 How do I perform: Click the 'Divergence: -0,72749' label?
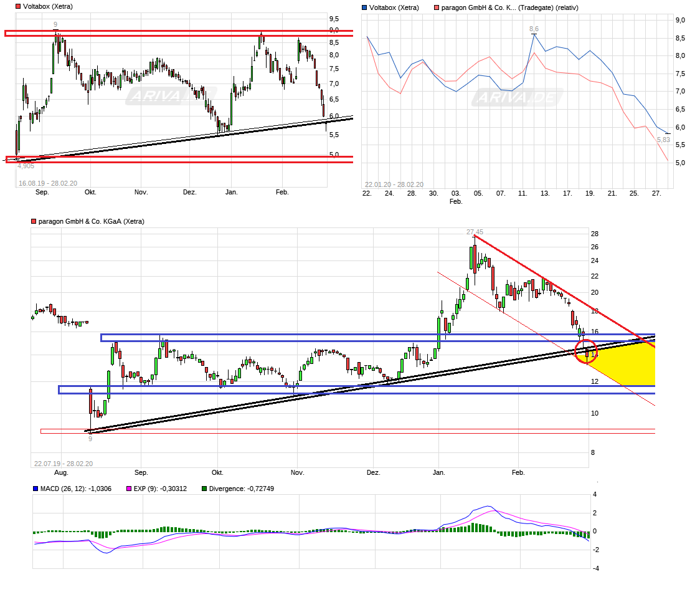242,489
